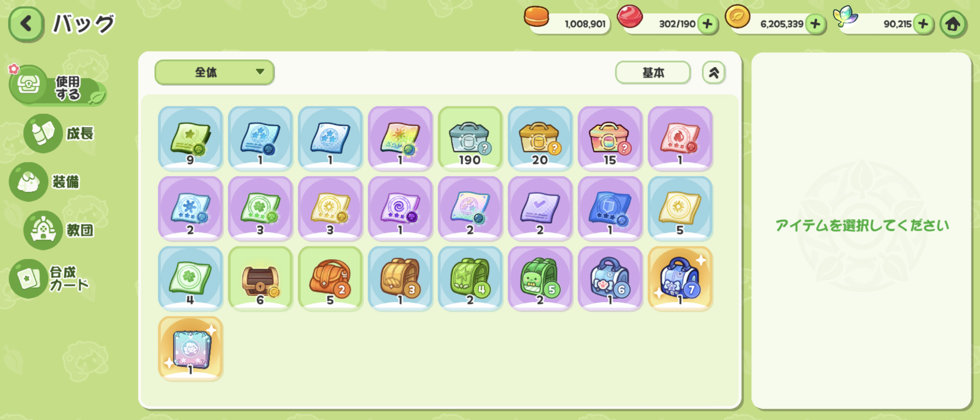980x420 pixels.
Task: Select the brown treasure chest item
Action: point(260,279)
